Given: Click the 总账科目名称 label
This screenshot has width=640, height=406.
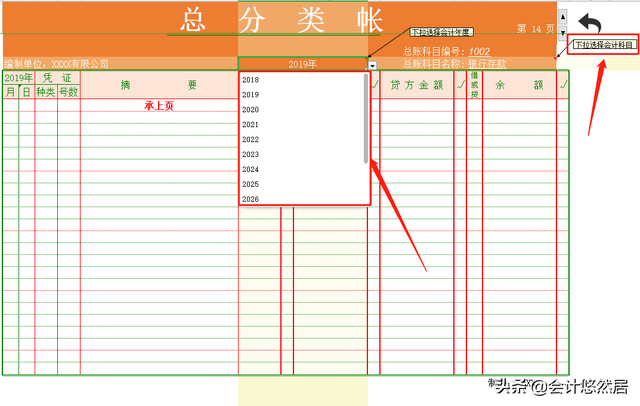Looking at the screenshot, I should [x=435, y=64].
